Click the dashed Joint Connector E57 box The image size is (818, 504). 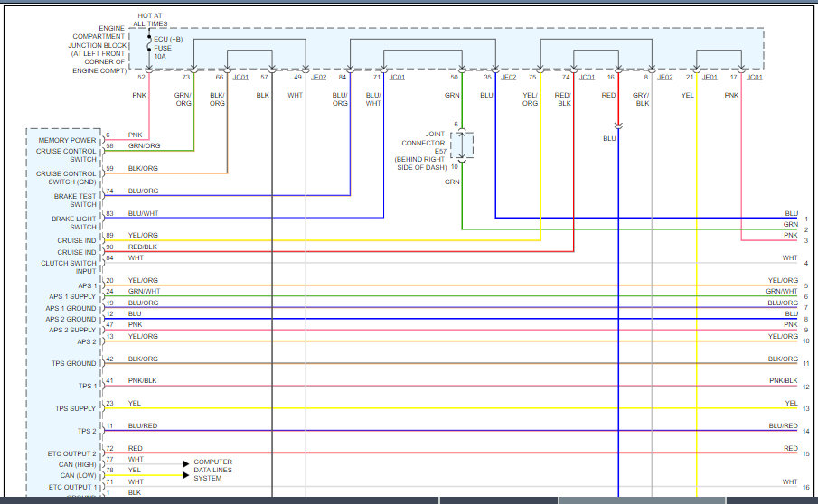(x=462, y=145)
